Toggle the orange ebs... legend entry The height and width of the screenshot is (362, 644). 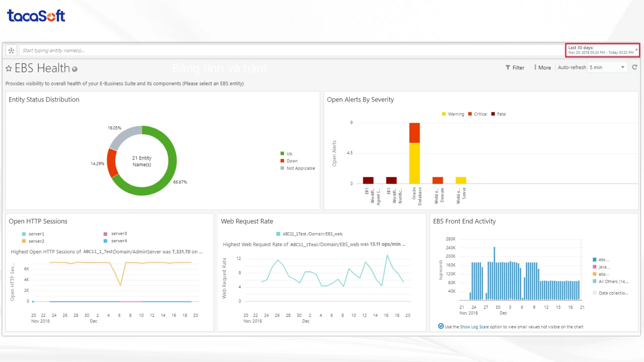(x=601, y=274)
